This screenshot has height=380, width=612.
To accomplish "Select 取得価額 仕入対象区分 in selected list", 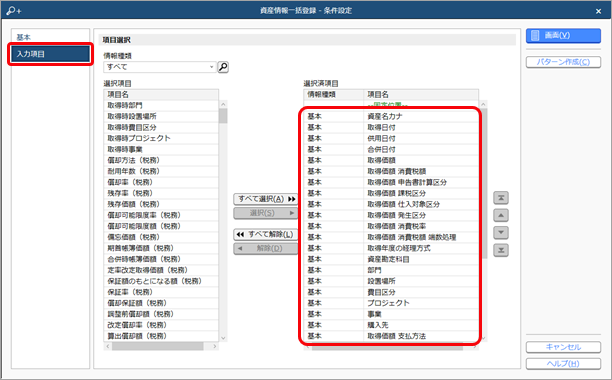I will 391,204.
